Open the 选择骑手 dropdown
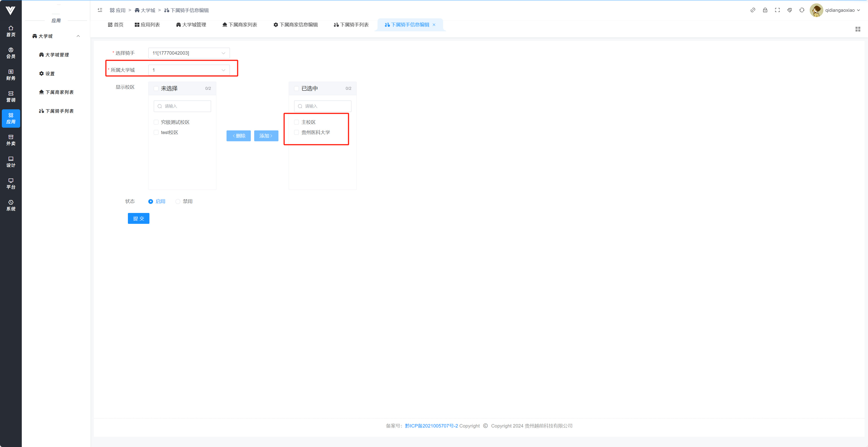 coord(189,53)
